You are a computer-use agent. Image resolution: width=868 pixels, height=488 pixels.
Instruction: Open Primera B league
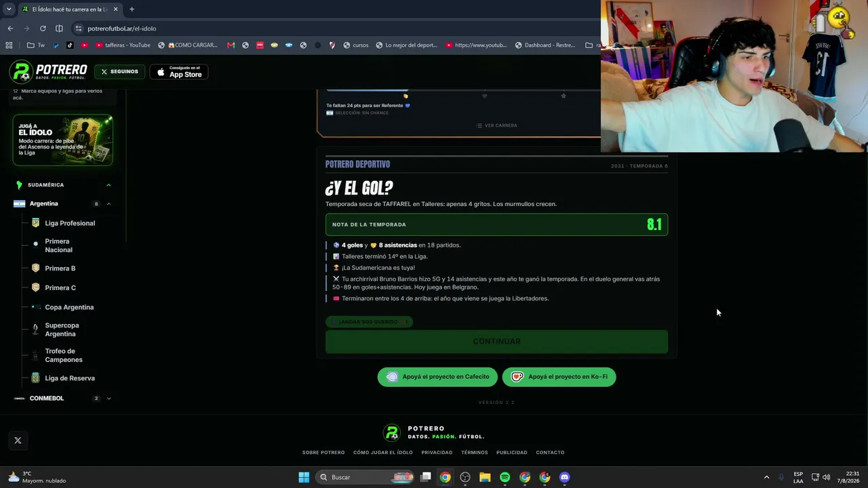[60, 268]
